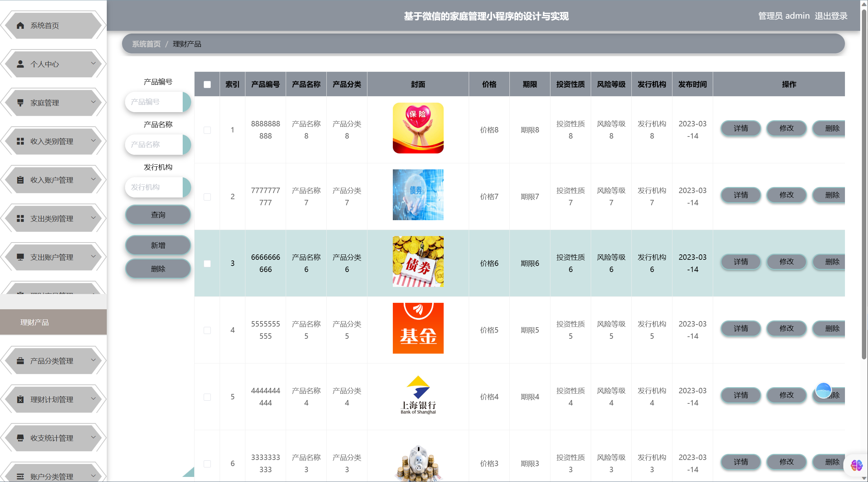Image resolution: width=868 pixels, height=482 pixels.
Task: Click the 收入账户管理 document icon
Action: coord(20,180)
